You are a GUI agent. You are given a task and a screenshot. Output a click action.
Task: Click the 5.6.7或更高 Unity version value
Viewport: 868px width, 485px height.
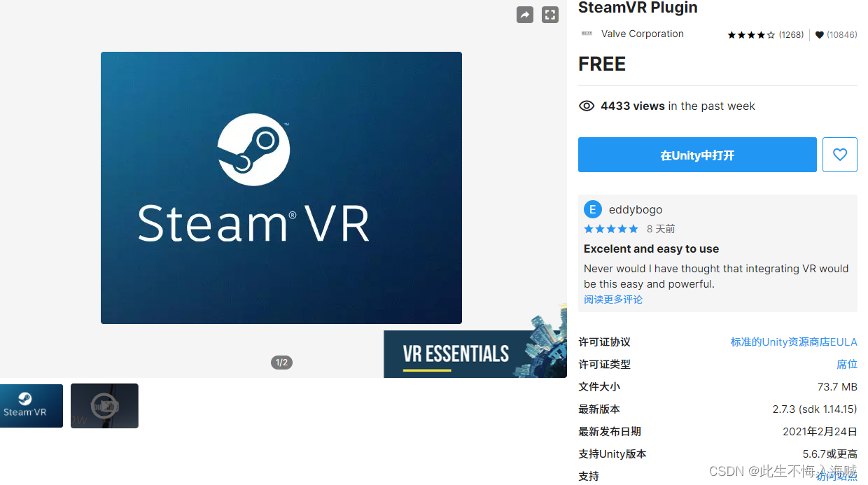[830, 454]
